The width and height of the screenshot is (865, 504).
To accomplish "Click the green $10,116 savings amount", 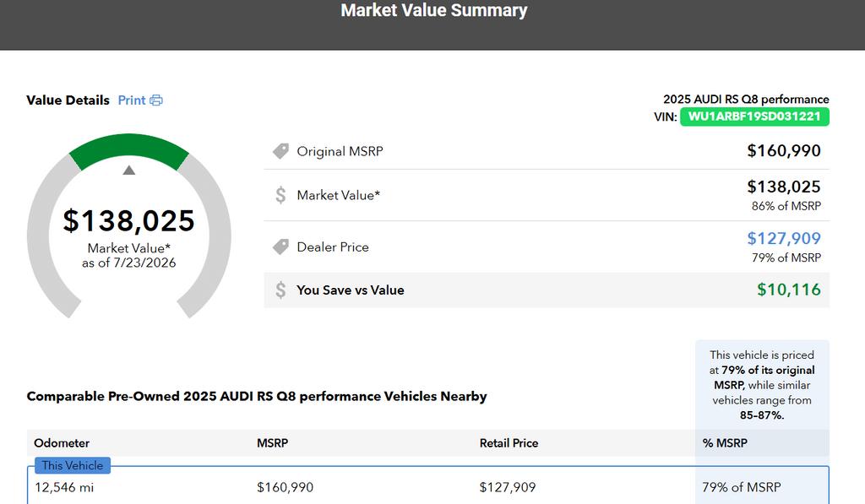I will [x=789, y=290].
